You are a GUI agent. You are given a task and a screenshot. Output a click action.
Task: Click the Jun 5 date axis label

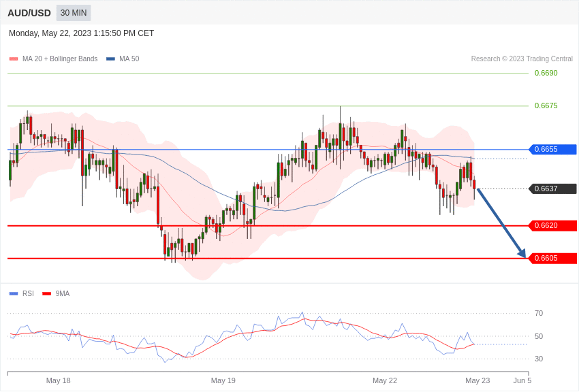[522, 380]
